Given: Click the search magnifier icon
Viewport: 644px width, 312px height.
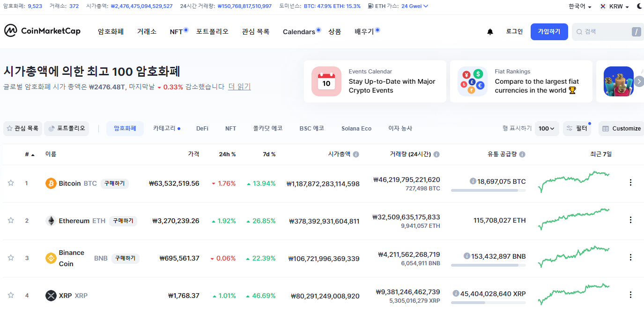Looking at the screenshot, I should point(579,32).
